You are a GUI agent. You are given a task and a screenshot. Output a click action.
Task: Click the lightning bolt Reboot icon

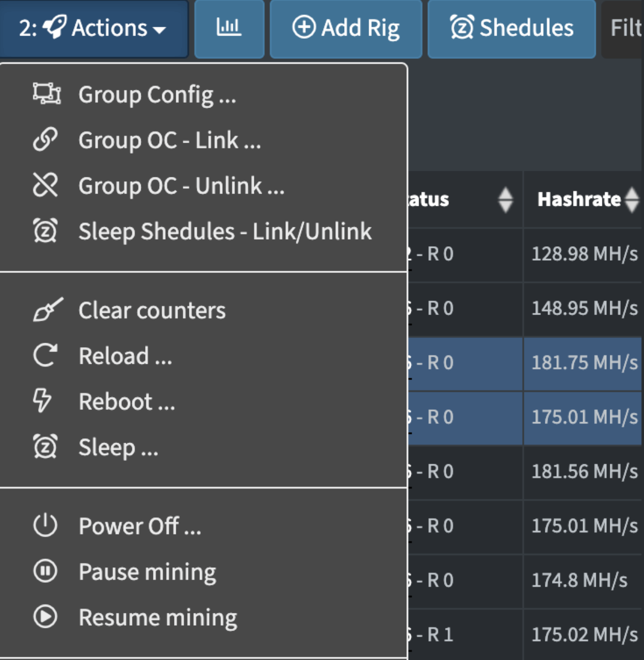pos(43,401)
